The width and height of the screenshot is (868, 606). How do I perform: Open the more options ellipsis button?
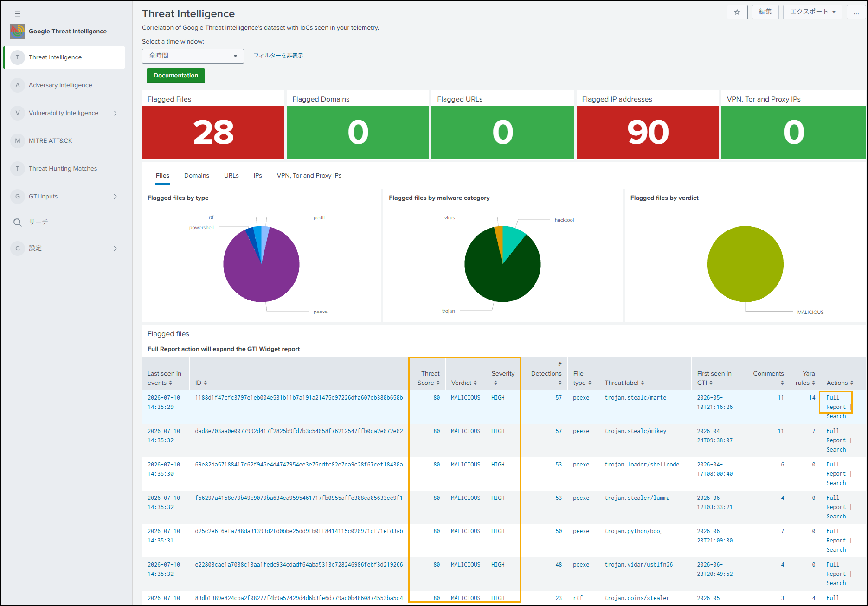pos(856,12)
